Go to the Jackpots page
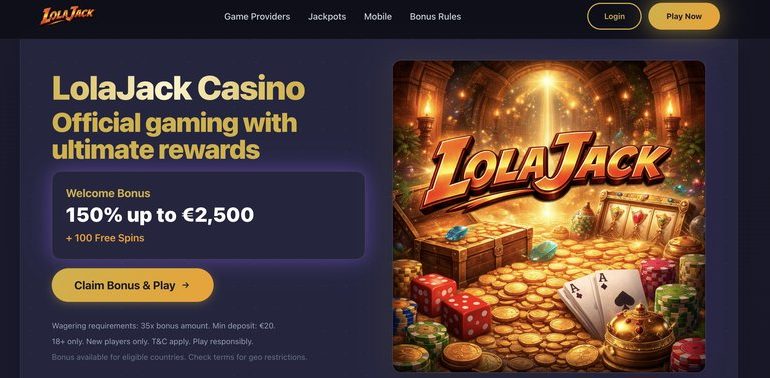The image size is (770, 378). (327, 16)
